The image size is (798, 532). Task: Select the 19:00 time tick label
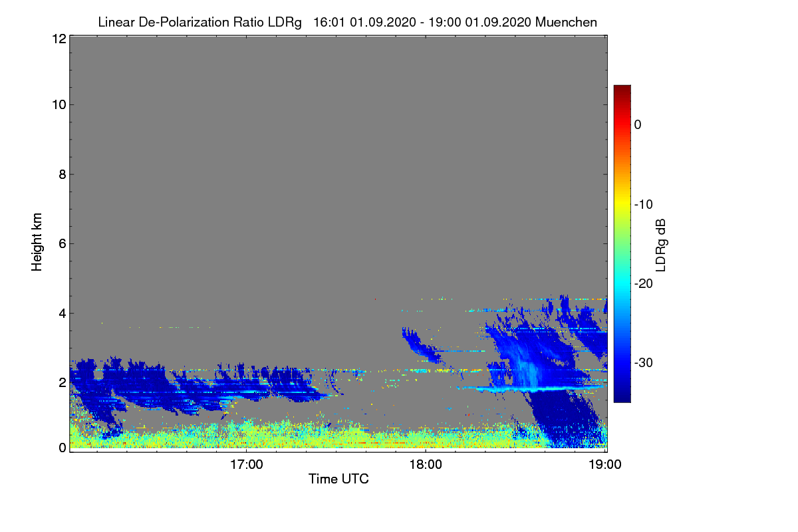[604, 464]
